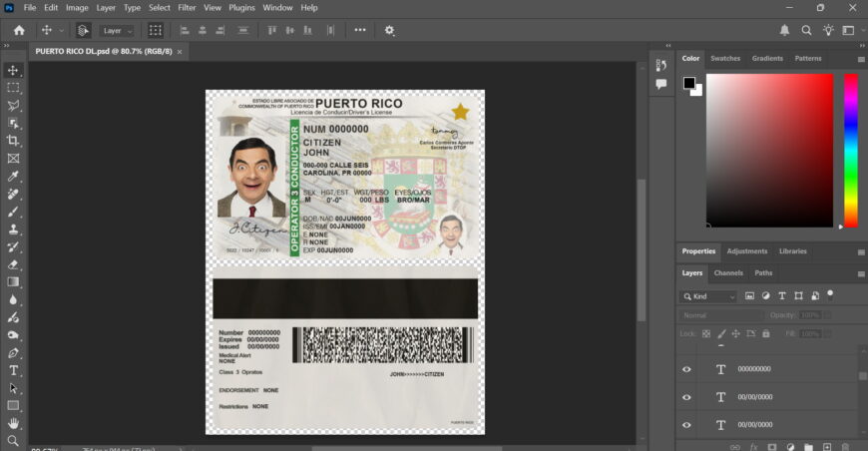Open the Plugins menu
The image size is (868, 451).
tap(241, 8)
